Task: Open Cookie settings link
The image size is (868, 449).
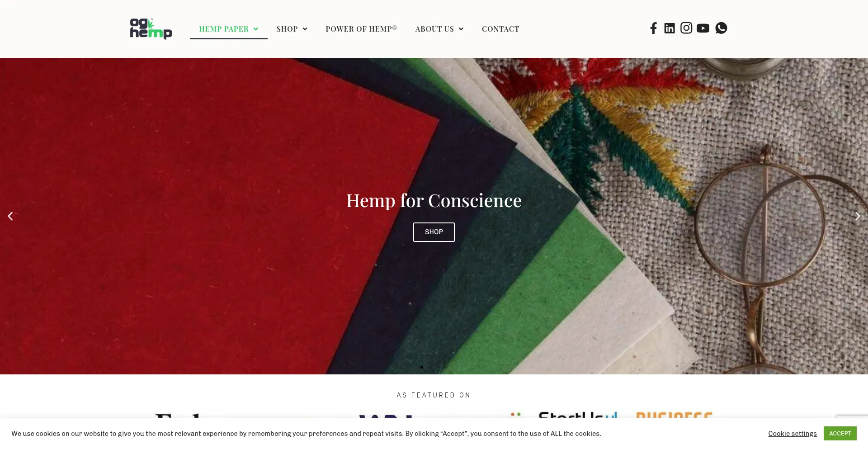Action: (793, 434)
